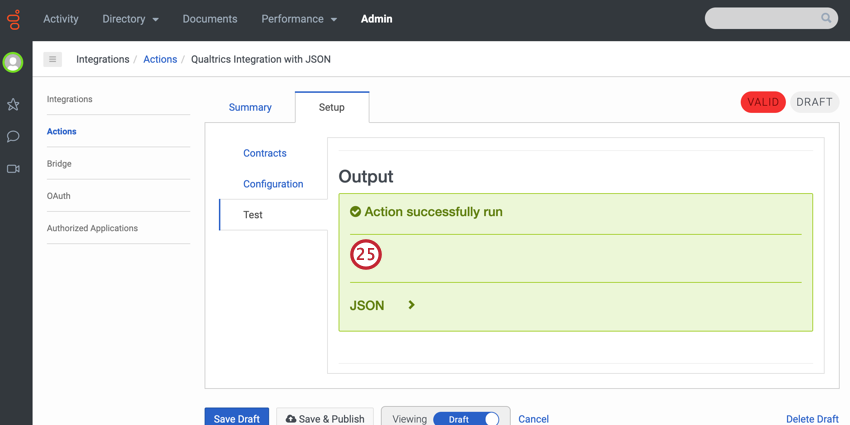
Task: Toggle the Viewing Draft switch
Action: pyautogui.click(x=466, y=419)
